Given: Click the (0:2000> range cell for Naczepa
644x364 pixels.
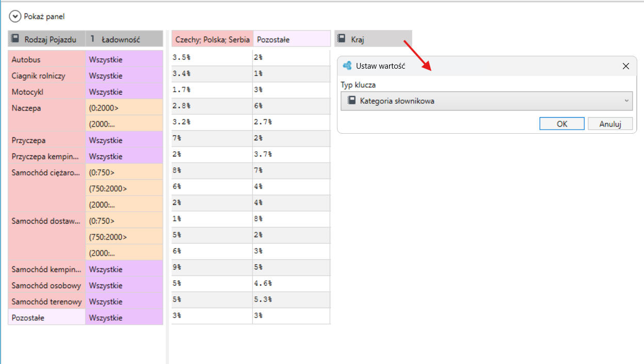Looking at the screenshot, I should 124,108.
